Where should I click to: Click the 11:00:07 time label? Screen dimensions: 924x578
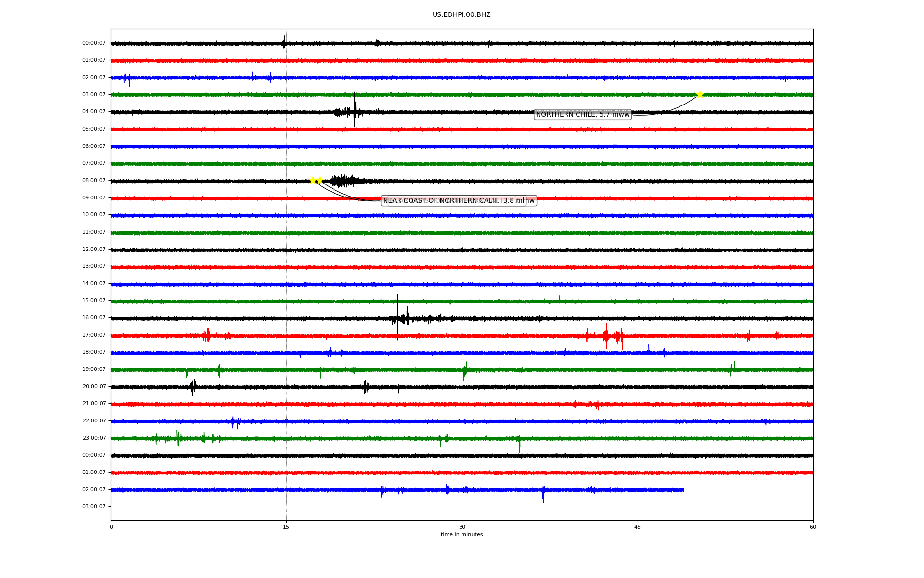click(94, 232)
